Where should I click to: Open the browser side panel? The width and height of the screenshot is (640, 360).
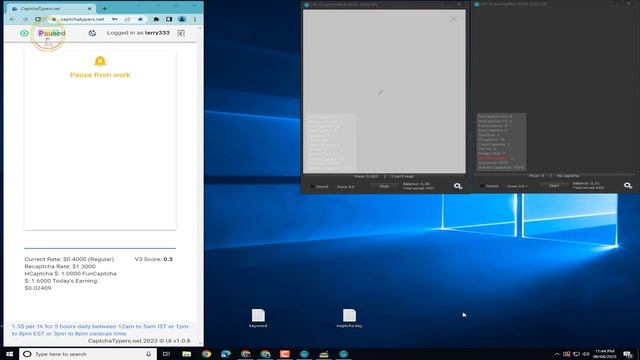pos(169,19)
